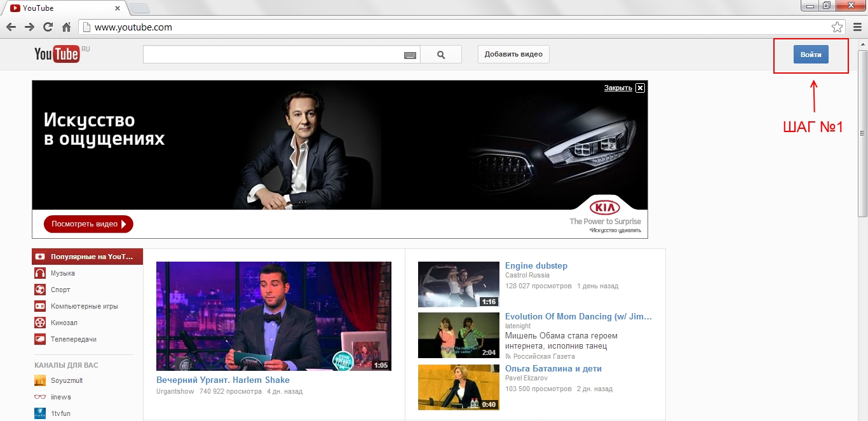Click the Кинозал film reel icon
This screenshot has width=868, height=421.
pos(40,323)
